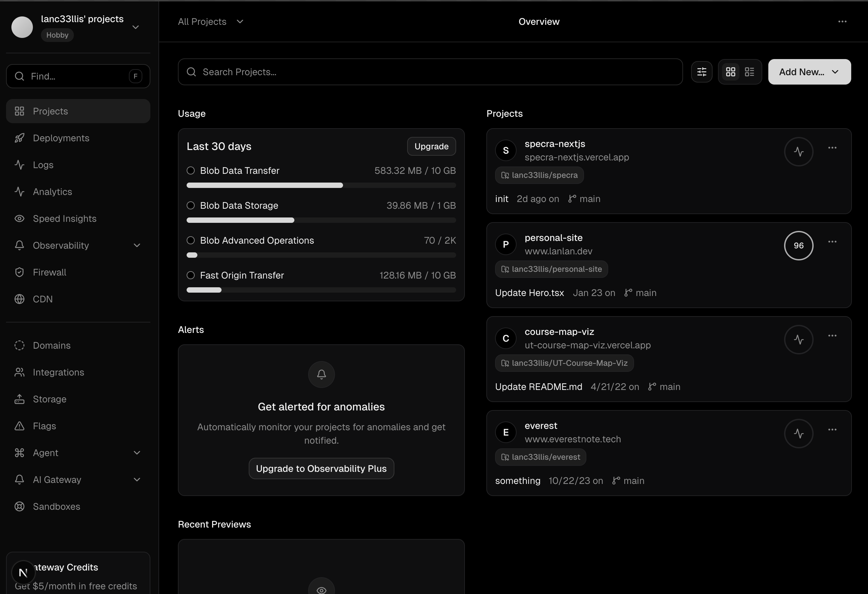Open more options for the everest project

click(x=832, y=430)
